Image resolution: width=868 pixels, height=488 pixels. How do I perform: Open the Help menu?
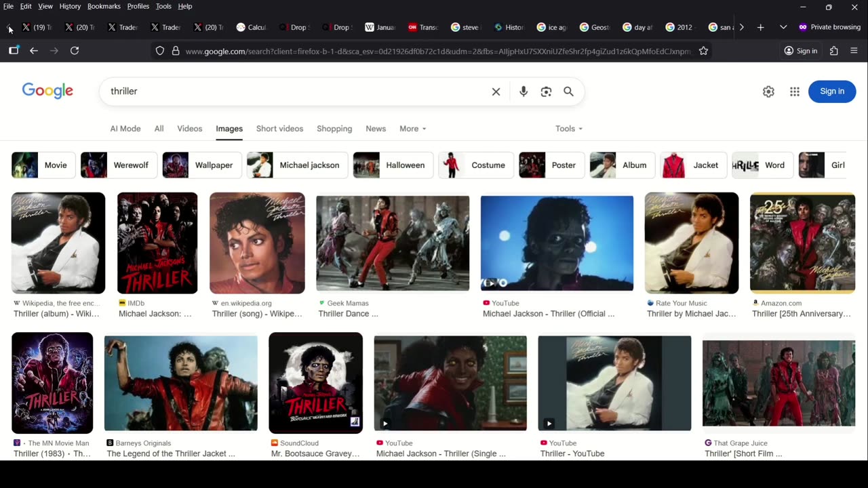[185, 6]
